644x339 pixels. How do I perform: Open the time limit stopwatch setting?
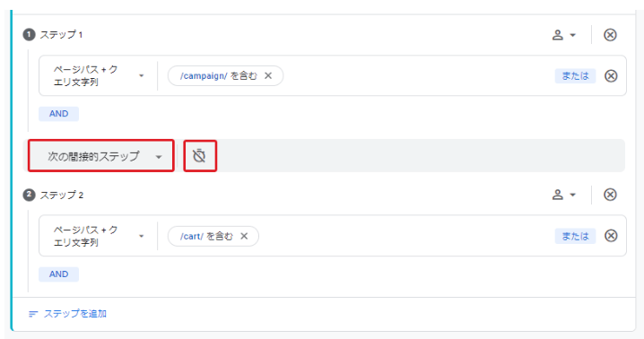[200, 156]
